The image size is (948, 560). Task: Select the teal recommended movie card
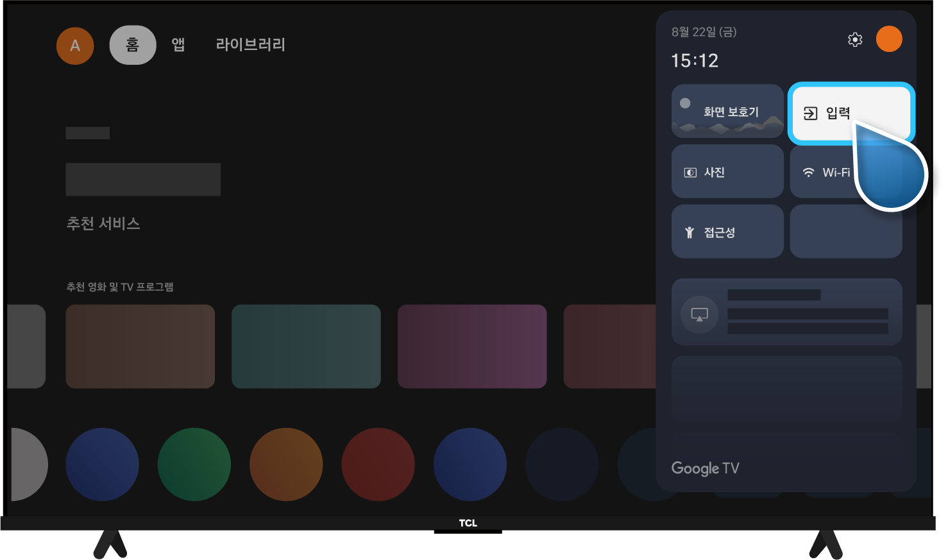pos(306,346)
